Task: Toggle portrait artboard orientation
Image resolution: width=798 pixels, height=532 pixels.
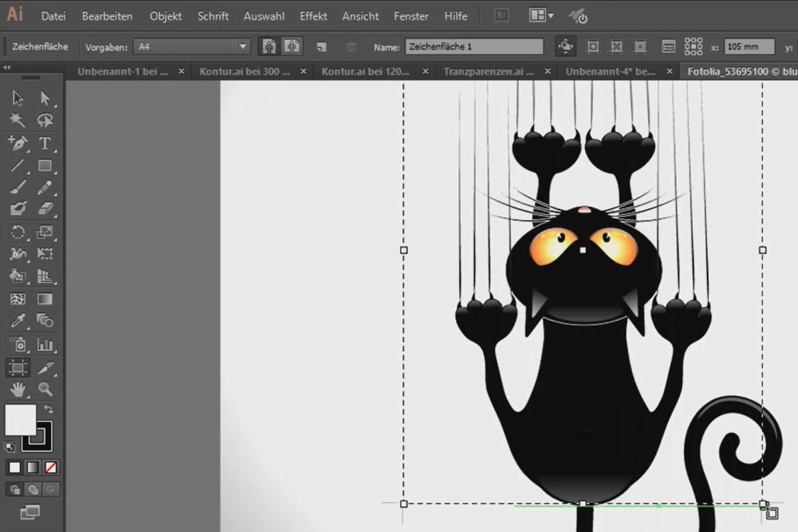Action: pos(269,47)
